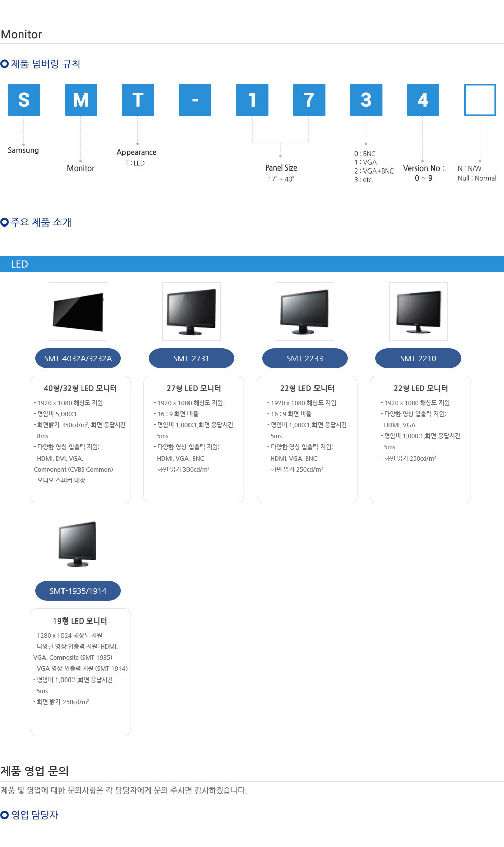504x847 pixels.
Task: Click the 'Appearance' label under T
Action: click(137, 152)
